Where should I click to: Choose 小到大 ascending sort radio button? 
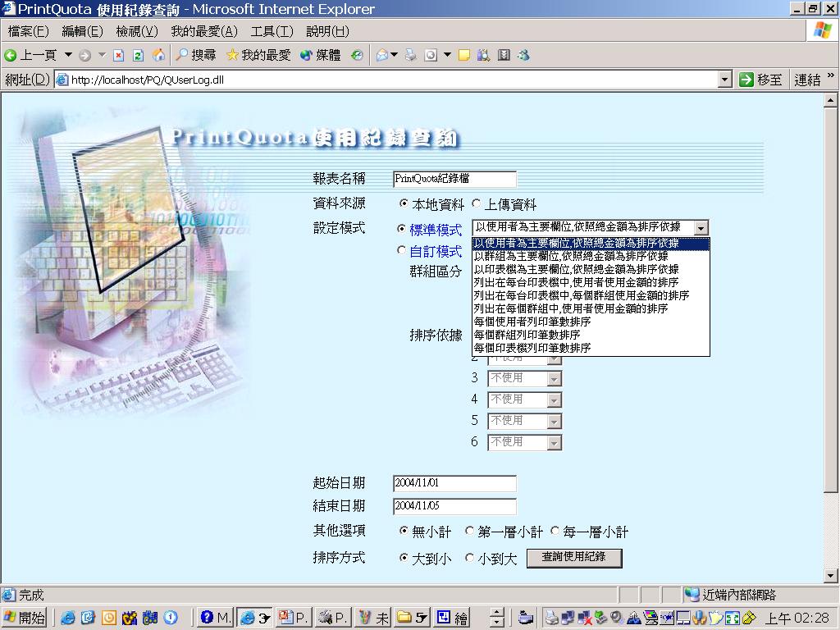pos(470,558)
